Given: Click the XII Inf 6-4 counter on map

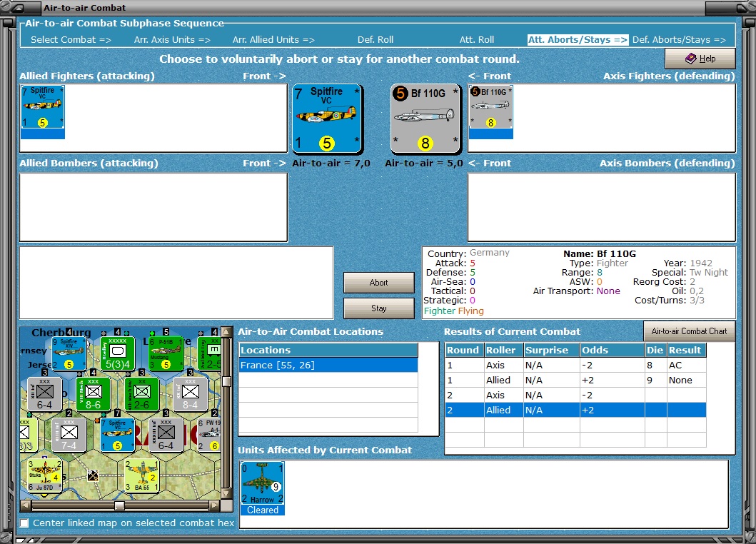Looking at the screenshot, I should tap(45, 394).
